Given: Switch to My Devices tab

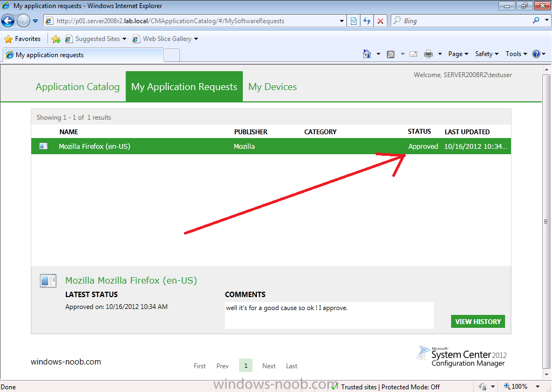Looking at the screenshot, I should coord(272,87).
